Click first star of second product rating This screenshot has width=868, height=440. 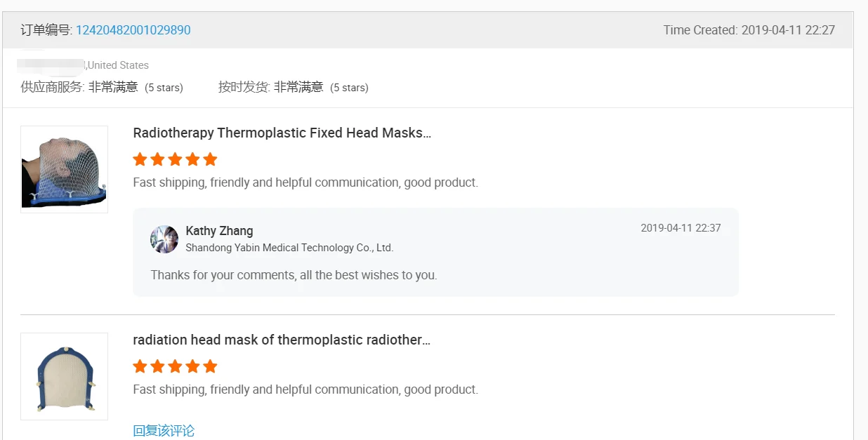point(140,366)
